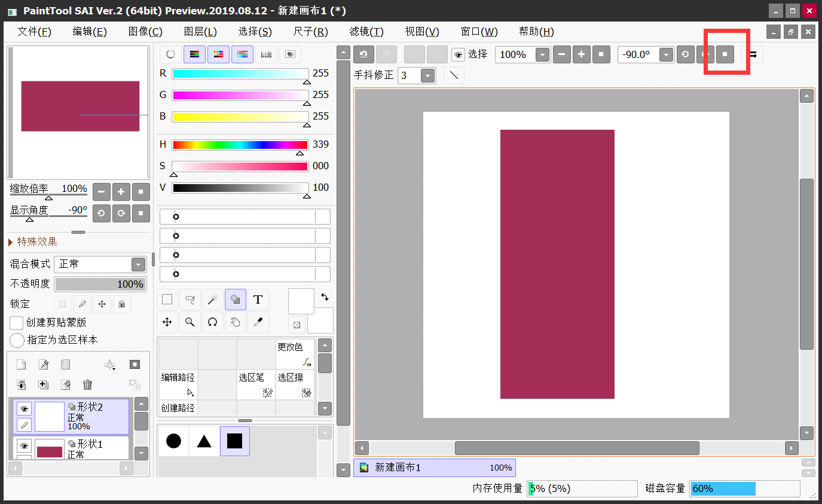The width and height of the screenshot is (822, 504).
Task: Select the Eyedropper tool
Action: (258, 322)
